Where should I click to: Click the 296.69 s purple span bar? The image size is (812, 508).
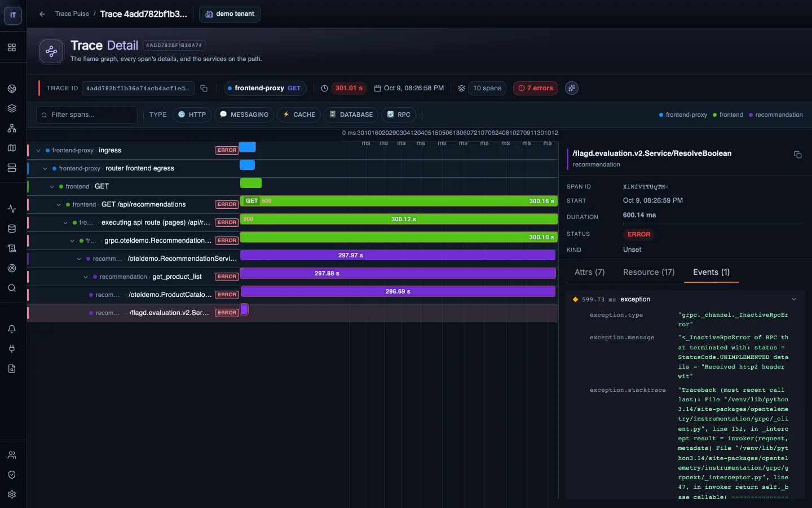coord(398,291)
